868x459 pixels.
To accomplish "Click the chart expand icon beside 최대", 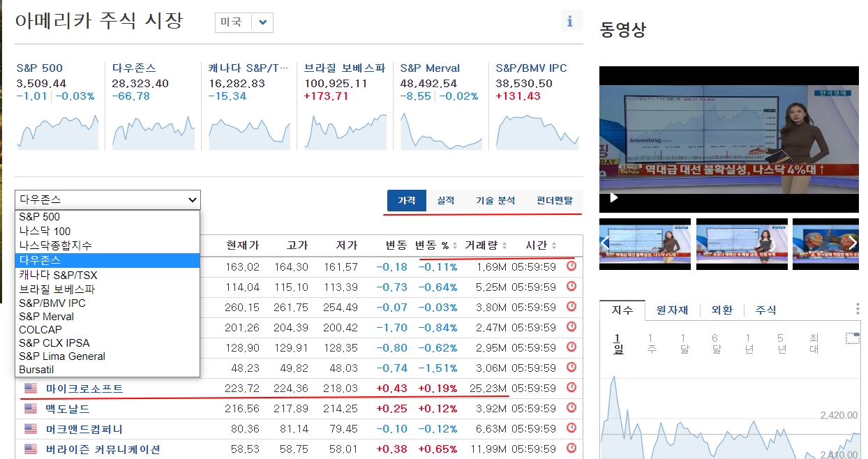I will coord(852,338).
